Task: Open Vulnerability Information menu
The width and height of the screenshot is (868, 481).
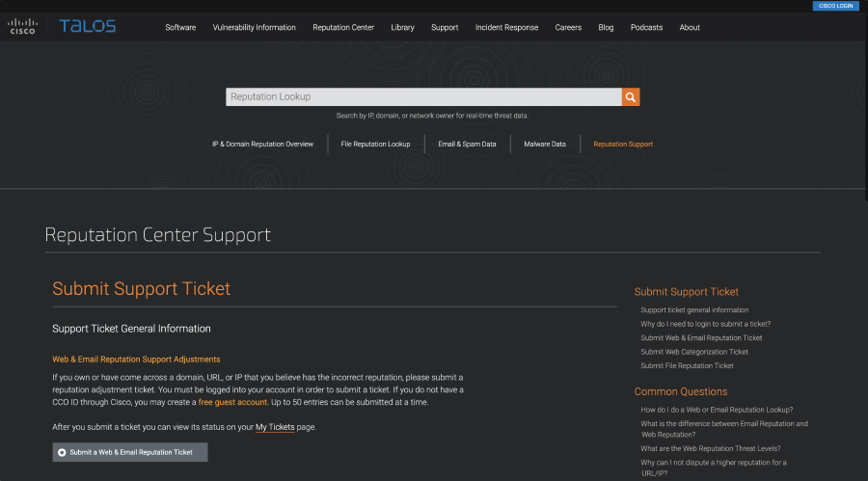Action: click(254, 27)
